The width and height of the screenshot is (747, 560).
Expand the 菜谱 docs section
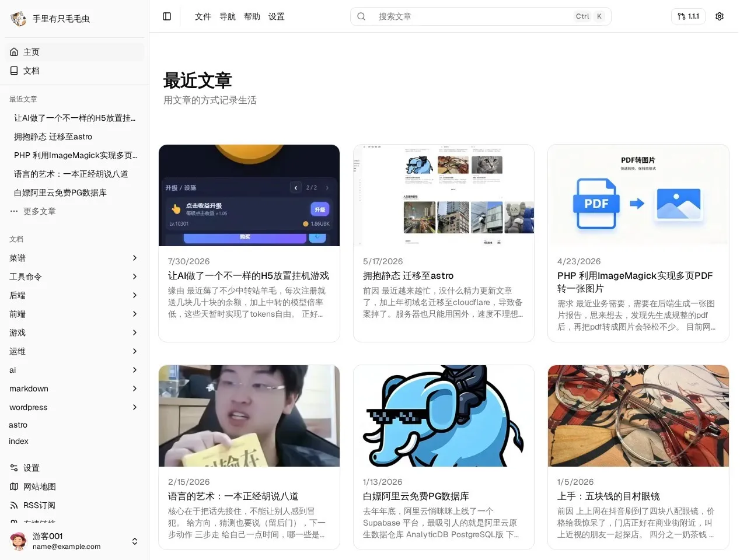click(x=74, y=258)
